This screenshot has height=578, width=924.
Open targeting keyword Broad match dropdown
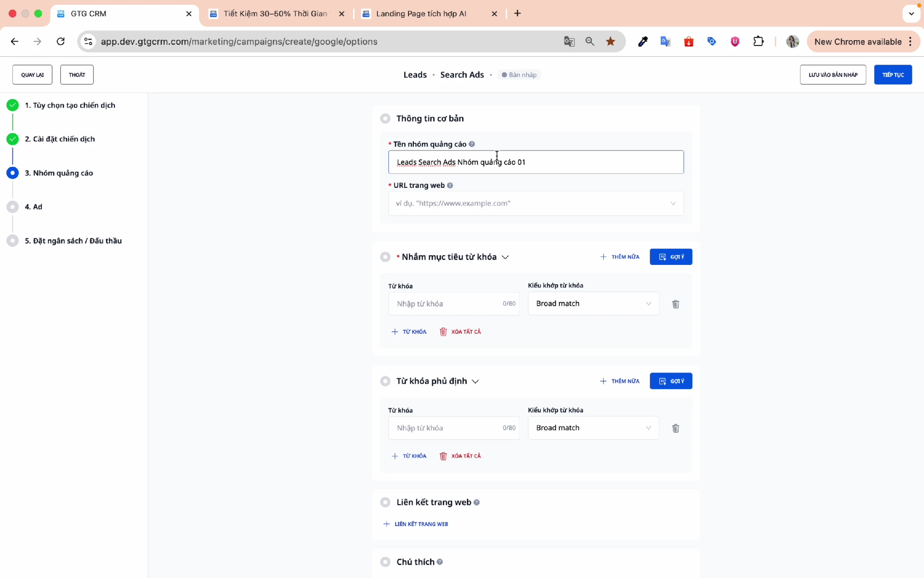(x=593, y=303)
